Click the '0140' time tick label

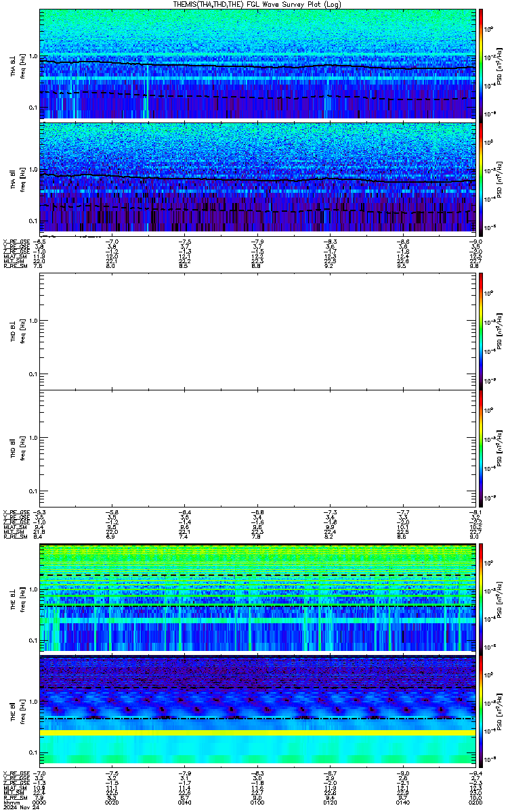point(403,801)
